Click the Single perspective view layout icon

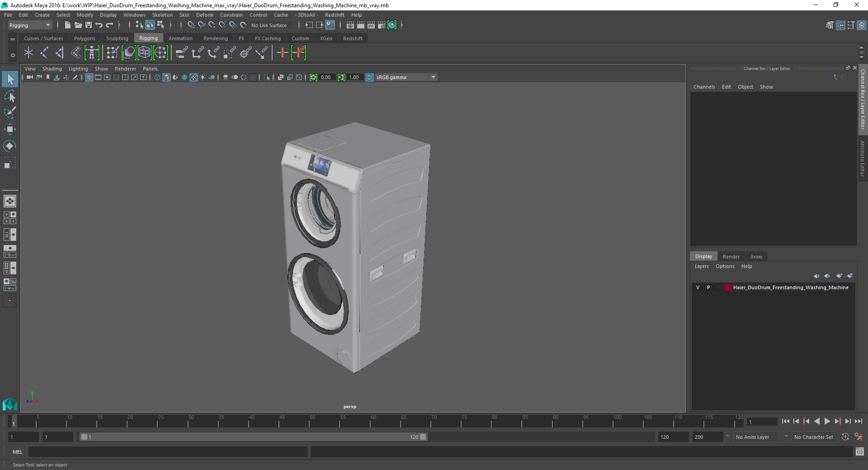pos(9,201)
